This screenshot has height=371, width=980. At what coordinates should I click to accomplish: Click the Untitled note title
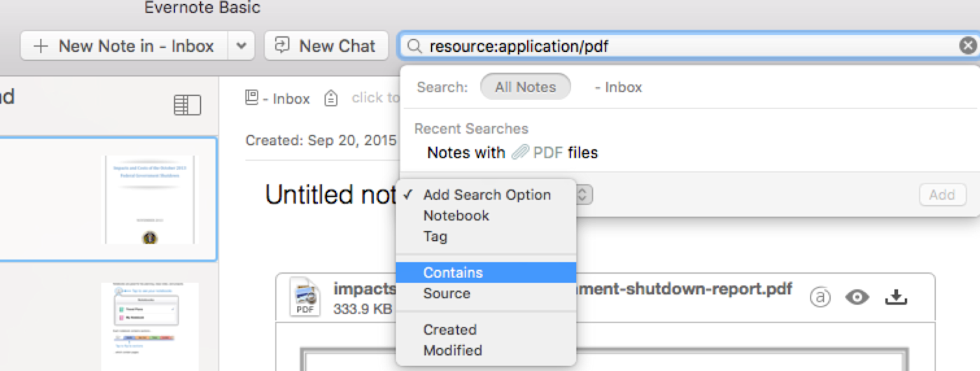pyautogui.click(x=331, y=195)
